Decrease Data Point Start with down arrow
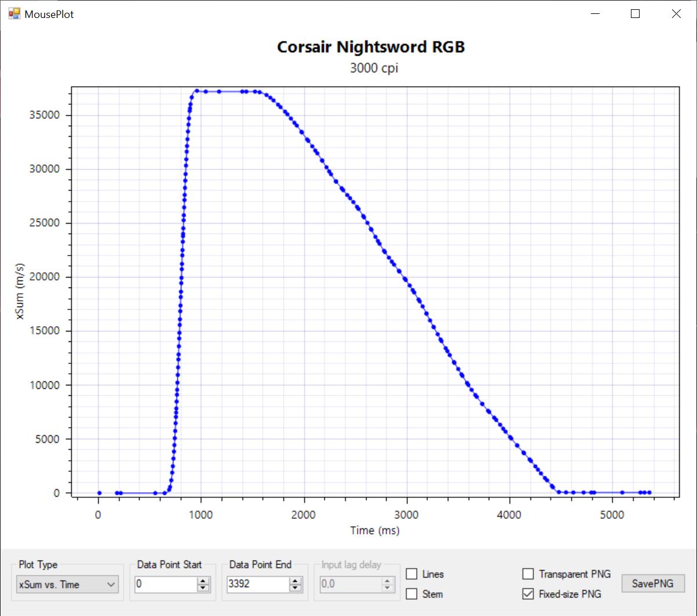This screenshot has height=616, width=697. coord(203,588)
